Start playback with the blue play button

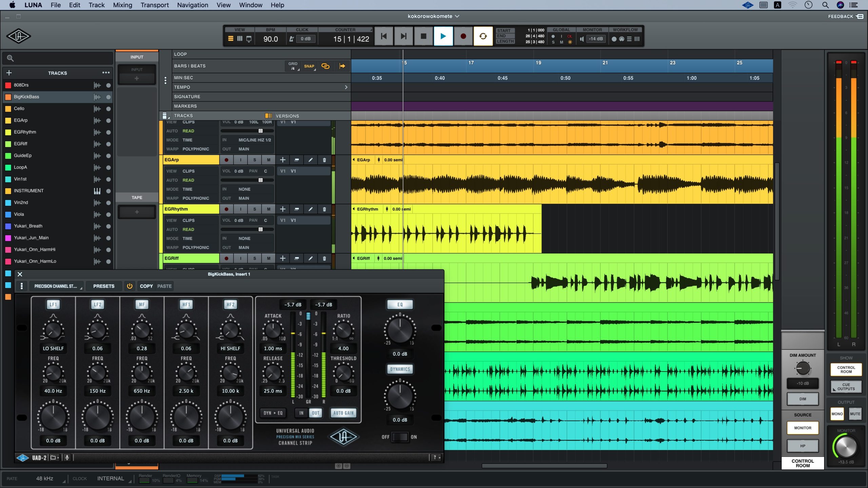[443, 36]
